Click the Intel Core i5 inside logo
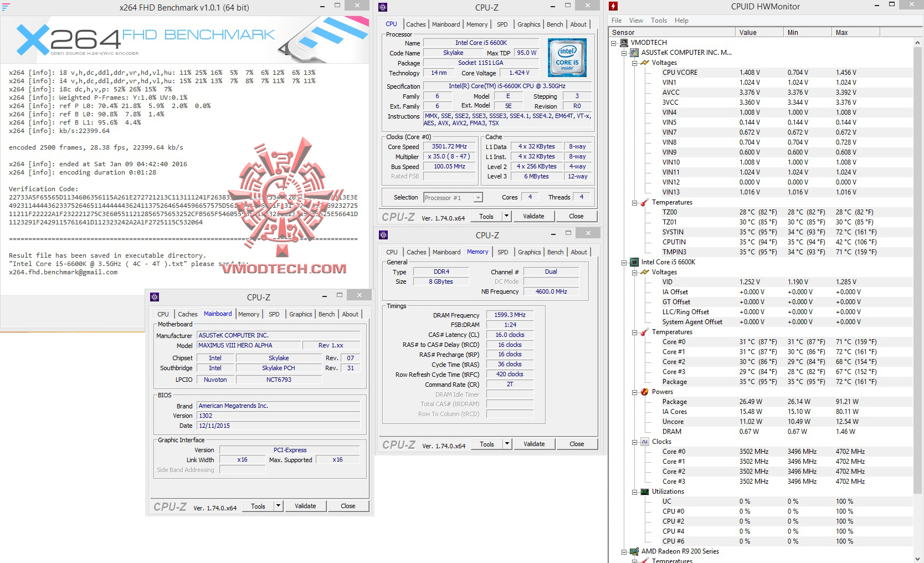The image size is (924, 563). [x=567, y=58]
